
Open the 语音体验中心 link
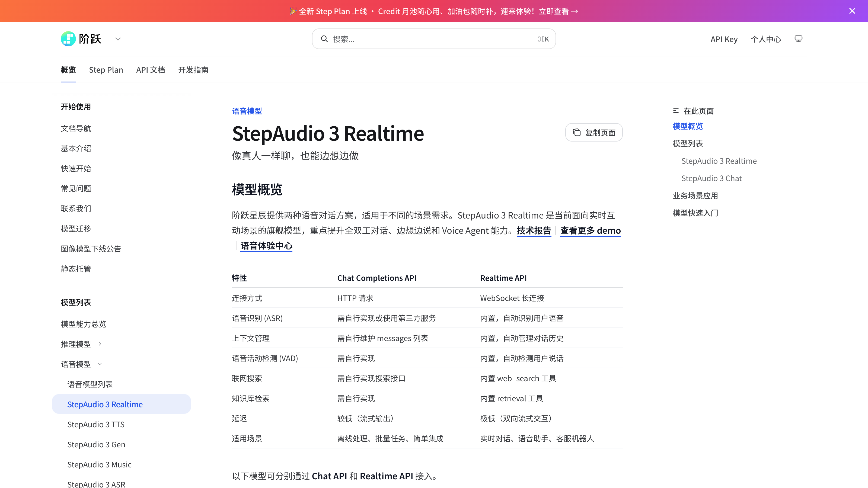[x=266, y=246]
